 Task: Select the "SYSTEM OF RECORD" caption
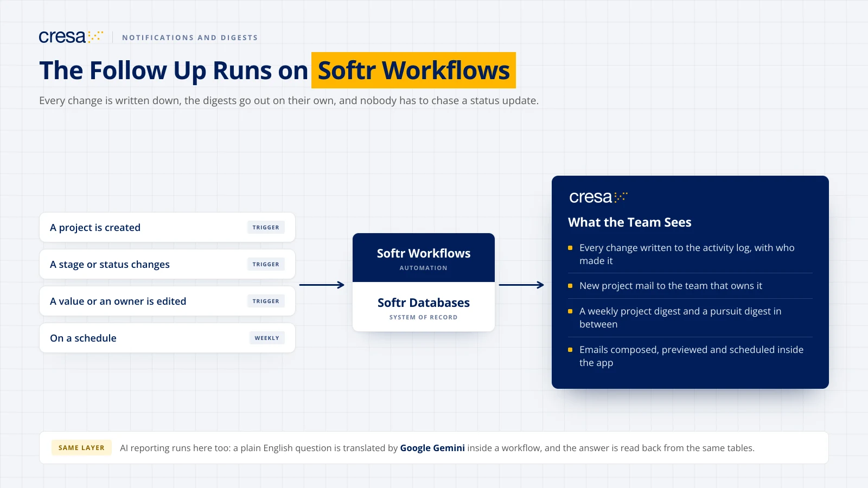pos(424,317)
